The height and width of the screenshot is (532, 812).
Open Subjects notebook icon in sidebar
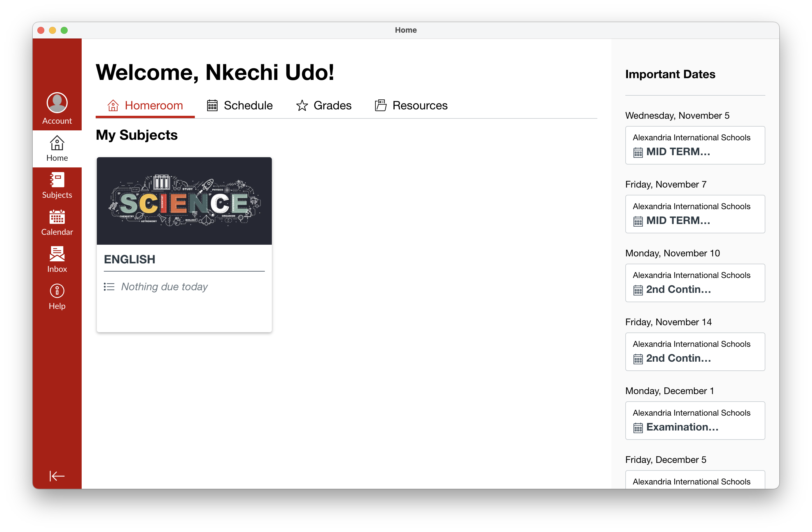(x=57, y=180)
